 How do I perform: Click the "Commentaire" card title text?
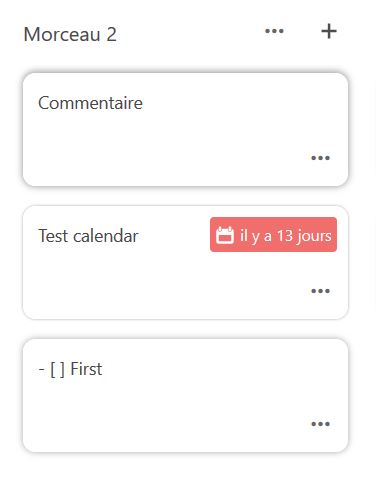coord(90,103)
